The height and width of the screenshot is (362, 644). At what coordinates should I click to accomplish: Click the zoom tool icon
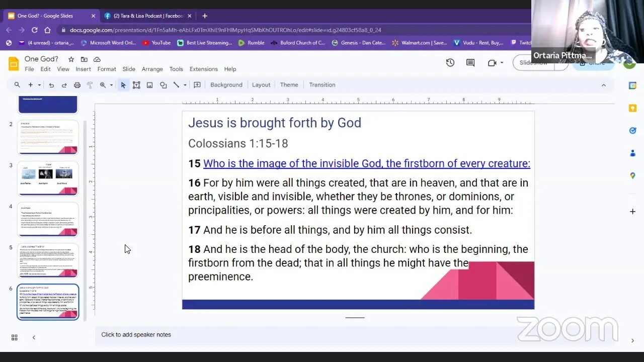[103, 85]
